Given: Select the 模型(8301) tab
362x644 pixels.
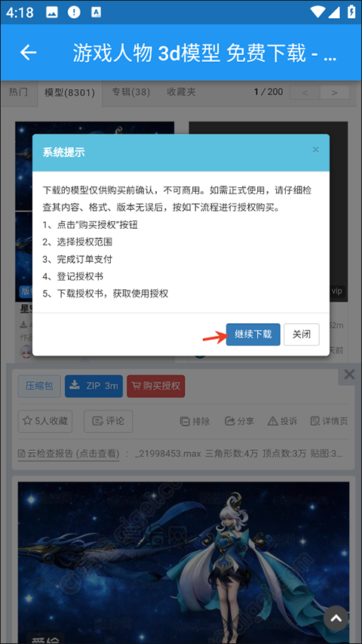Looking at the screenshot, I should click(x=69, y=93).
